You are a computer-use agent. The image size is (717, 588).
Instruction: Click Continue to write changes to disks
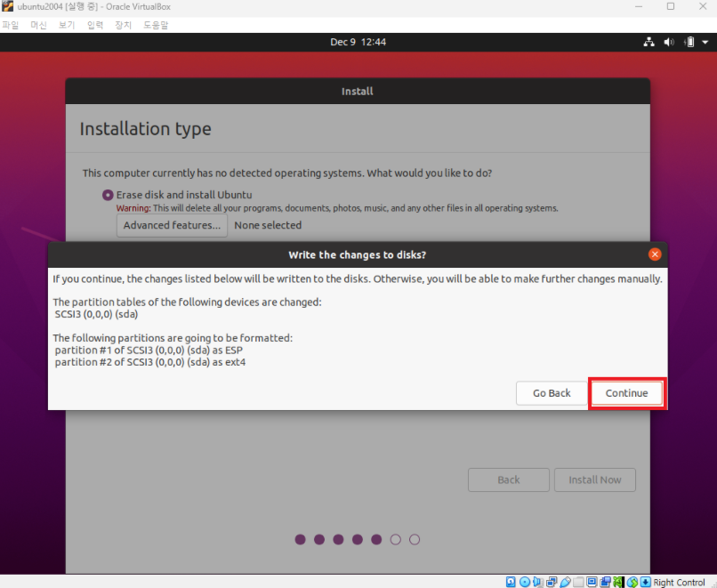[x=626, y=393]
